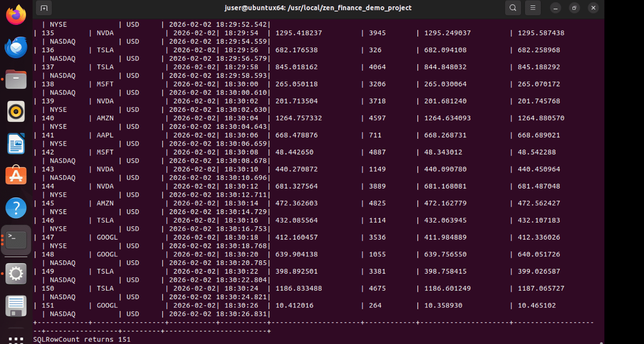
Task: Open the terminal hamburger menu
Action: pyautogui.click(x=533, y=8)
